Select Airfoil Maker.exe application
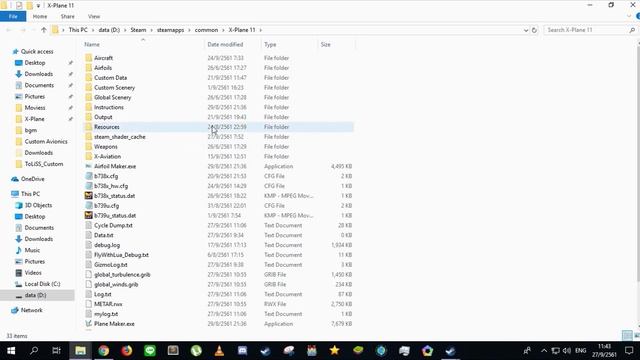 (115, 166)
